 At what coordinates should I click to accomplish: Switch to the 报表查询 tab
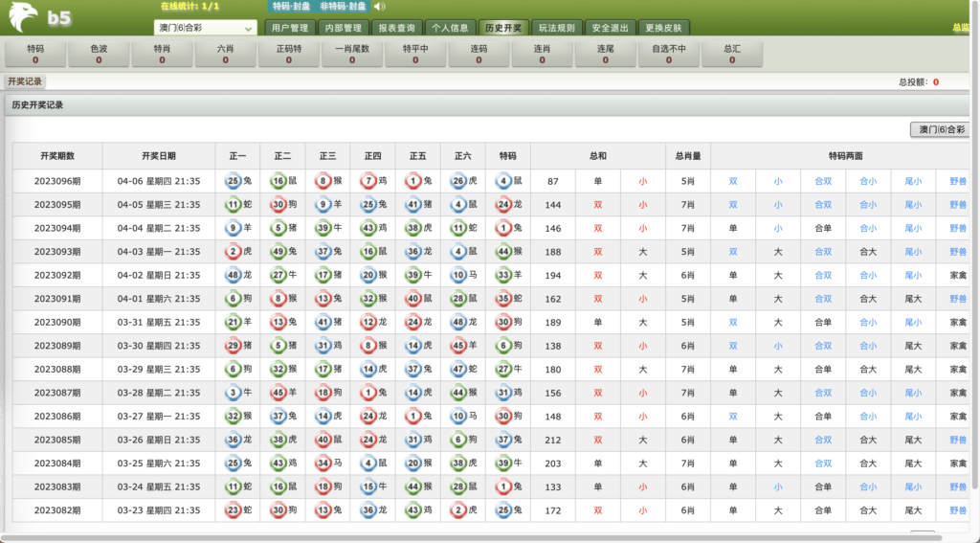[394, 28]
